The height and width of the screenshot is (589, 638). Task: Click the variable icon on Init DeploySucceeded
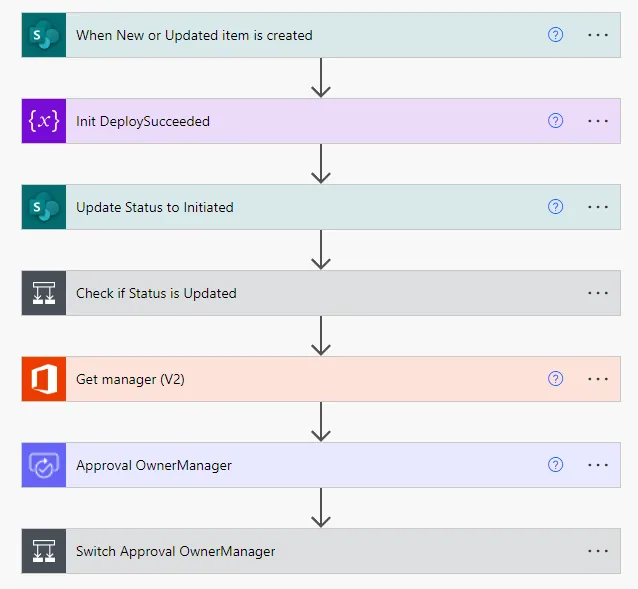[44, 121]
